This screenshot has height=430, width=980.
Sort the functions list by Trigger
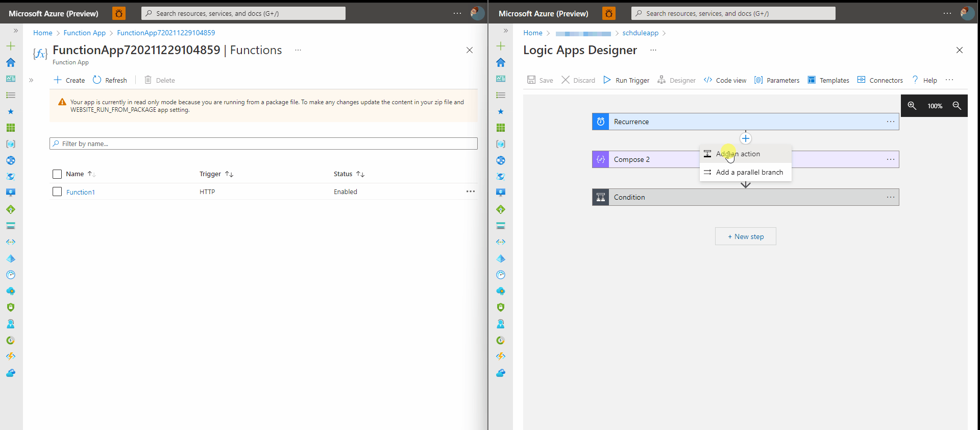tap(216, 174)
